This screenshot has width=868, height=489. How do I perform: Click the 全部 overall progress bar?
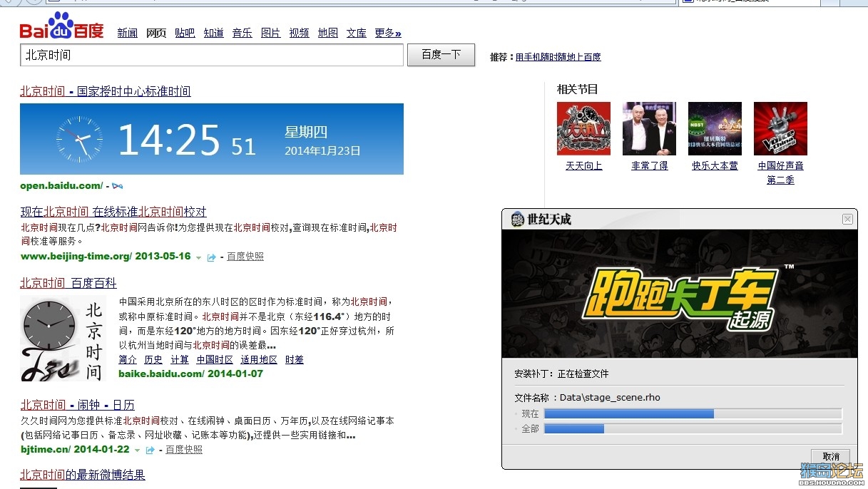(693, 429)
